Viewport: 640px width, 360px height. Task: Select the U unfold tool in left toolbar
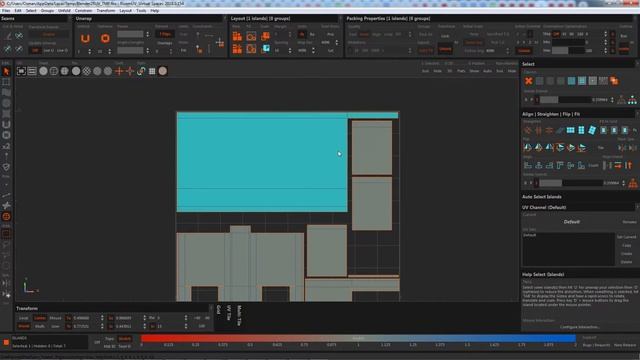tap(6, 125)
